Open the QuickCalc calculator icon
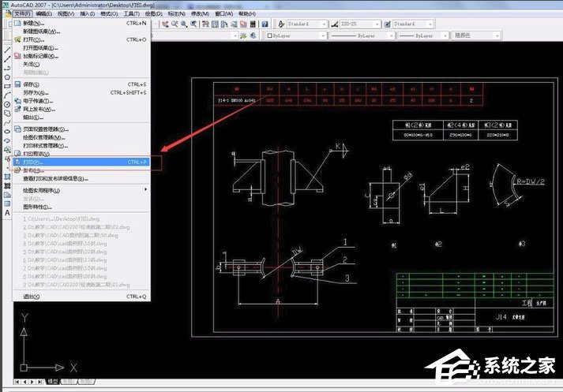This screenshot has width=563, height=392. 253,24
